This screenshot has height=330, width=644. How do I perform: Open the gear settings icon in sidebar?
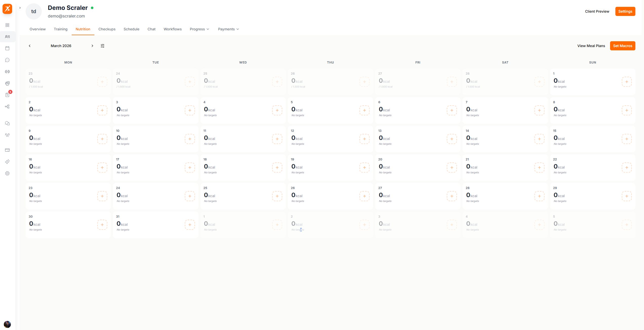7,173
